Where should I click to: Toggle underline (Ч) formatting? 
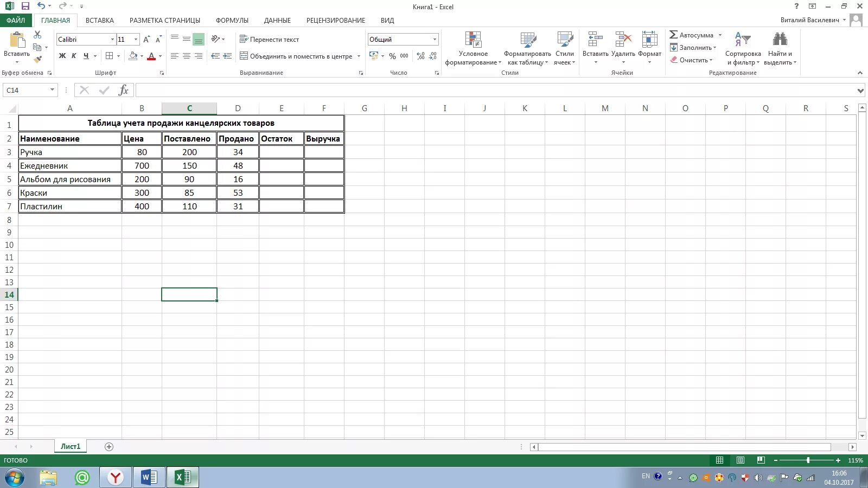[86, 56]
